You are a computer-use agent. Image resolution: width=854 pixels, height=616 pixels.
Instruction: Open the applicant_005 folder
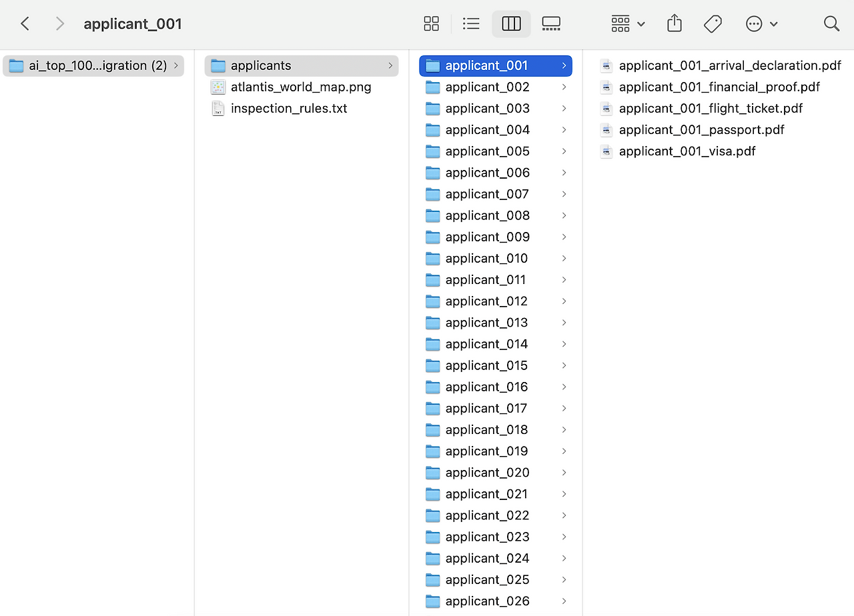click(496, 151)
